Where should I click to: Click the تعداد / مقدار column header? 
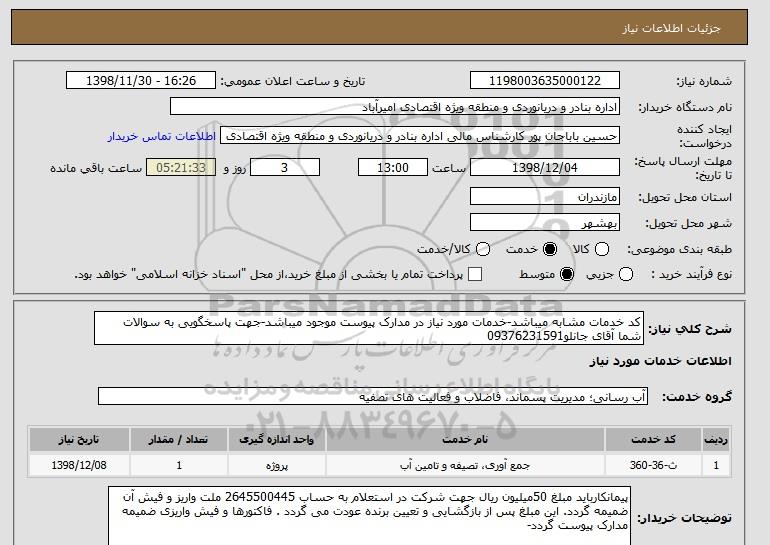[179, 439]
